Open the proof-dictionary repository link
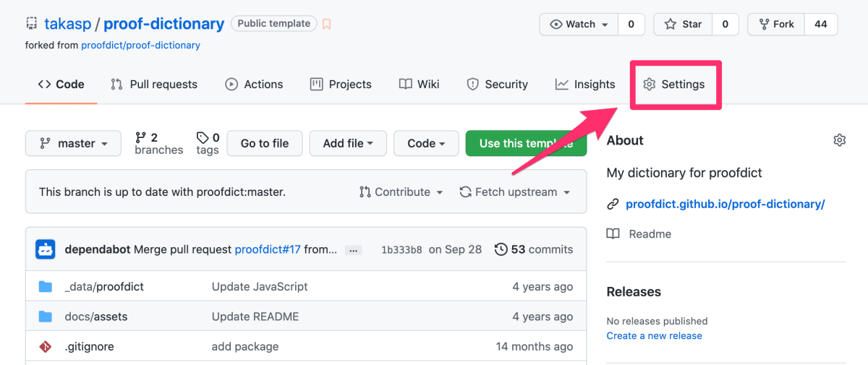The width and height of the screenshot is (868, 365). click(x=164, y=24)
